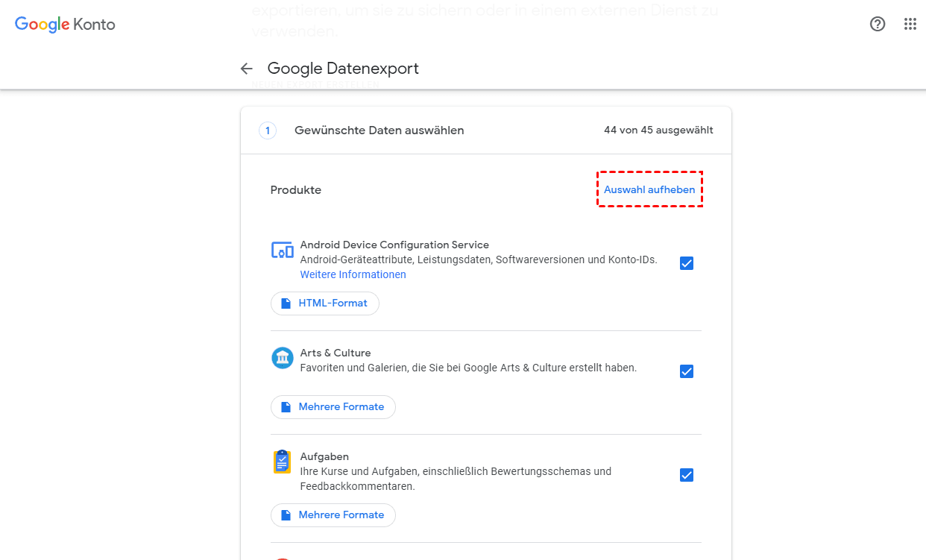
Task: Click the Arts & Culture title text
Action: [x=336, y=353]
